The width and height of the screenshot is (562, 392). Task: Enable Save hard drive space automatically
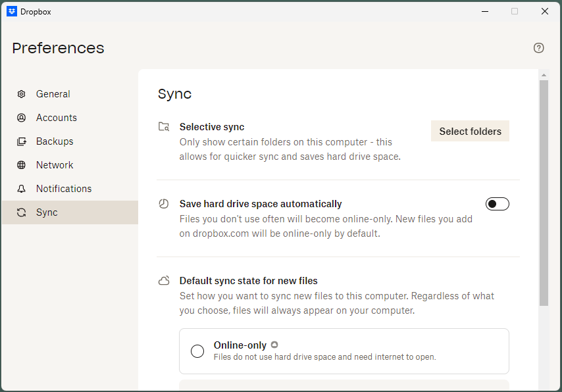(x=498, y=204)
